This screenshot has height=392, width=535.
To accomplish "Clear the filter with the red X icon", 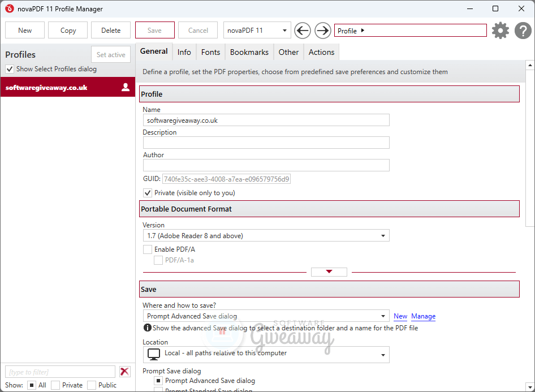I will click(125, 372).
